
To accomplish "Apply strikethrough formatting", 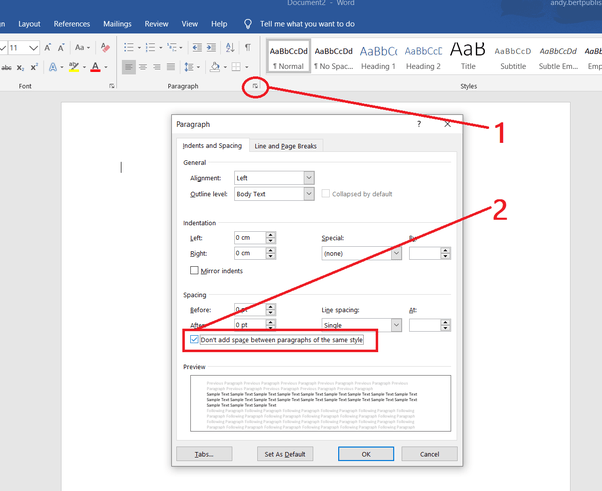I will pyautogui.click(x=6, y=68).
